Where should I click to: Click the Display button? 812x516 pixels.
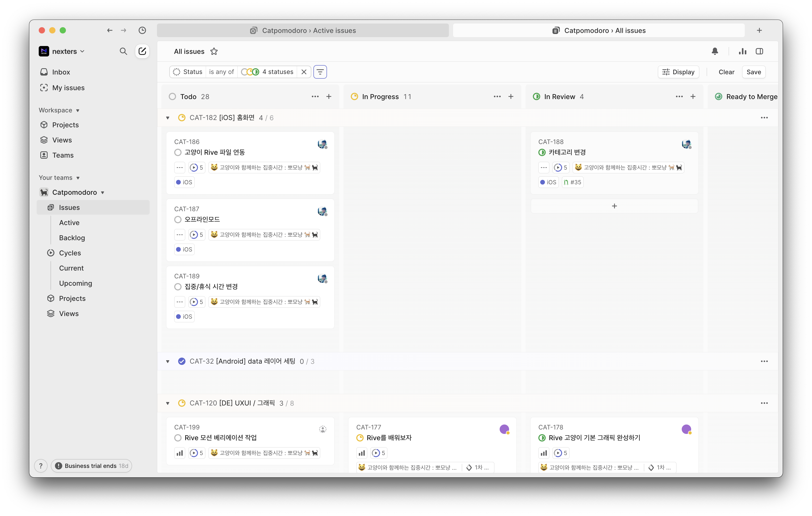678,72
